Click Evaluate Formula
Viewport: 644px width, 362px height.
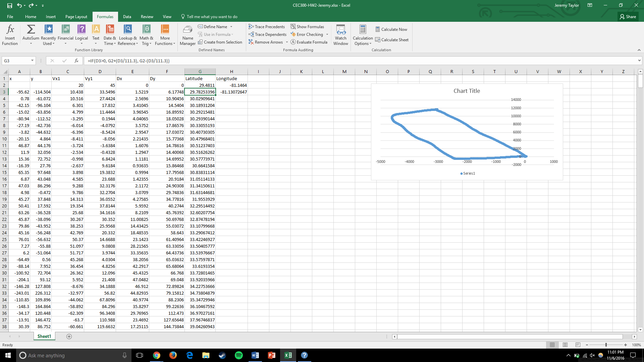coord(309,42)
